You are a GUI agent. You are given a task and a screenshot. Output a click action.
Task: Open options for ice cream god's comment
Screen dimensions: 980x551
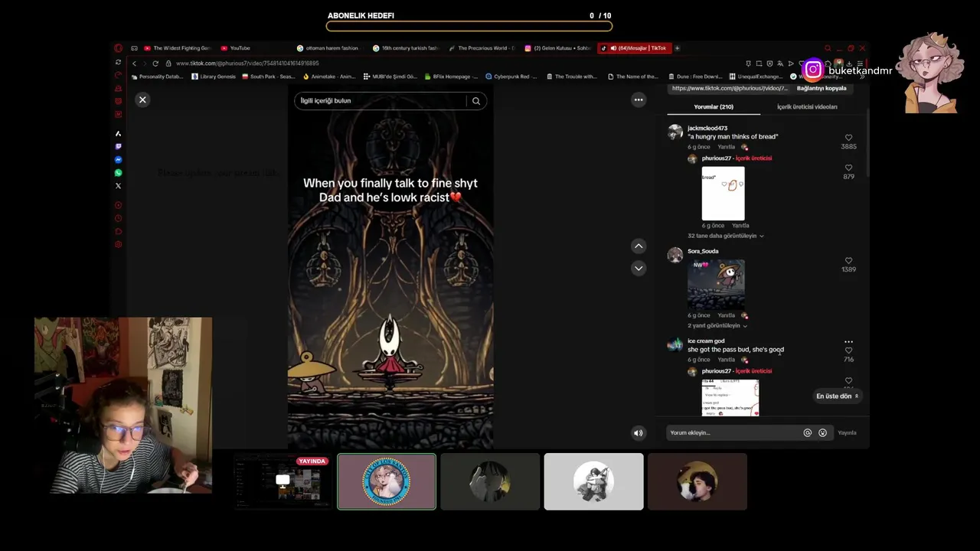pyautogui.click(x=848, y=341)
